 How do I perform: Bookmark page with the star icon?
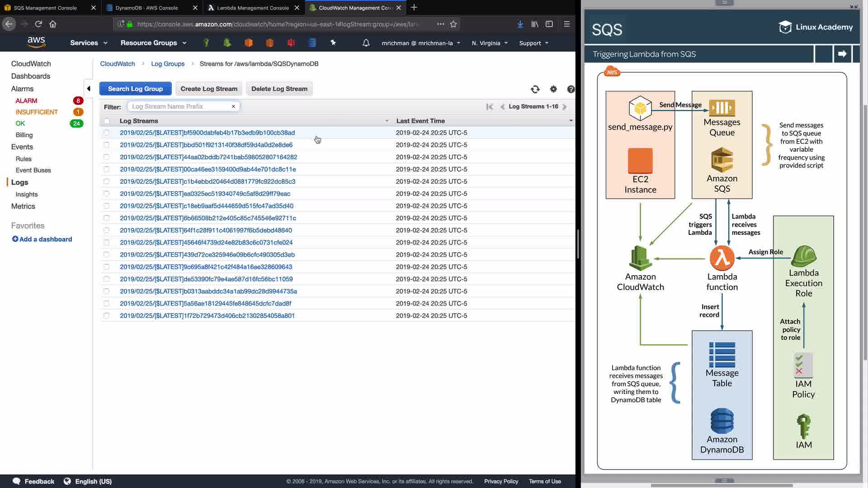[453, 24]
